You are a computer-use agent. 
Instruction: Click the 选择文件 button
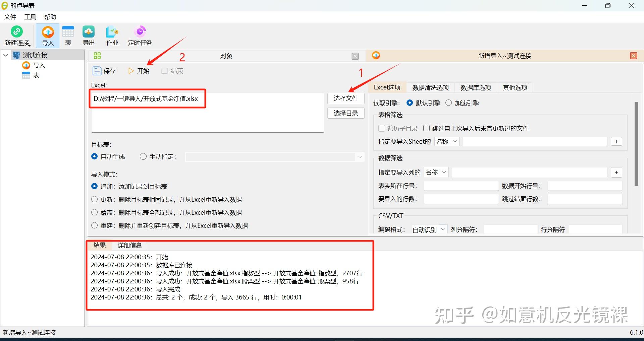point(345,98)
